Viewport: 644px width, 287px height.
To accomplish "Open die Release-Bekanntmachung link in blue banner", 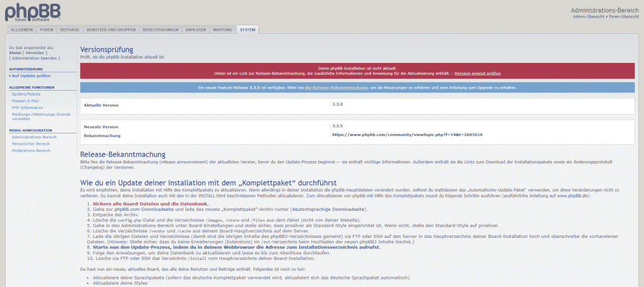I will click(336, 87).
